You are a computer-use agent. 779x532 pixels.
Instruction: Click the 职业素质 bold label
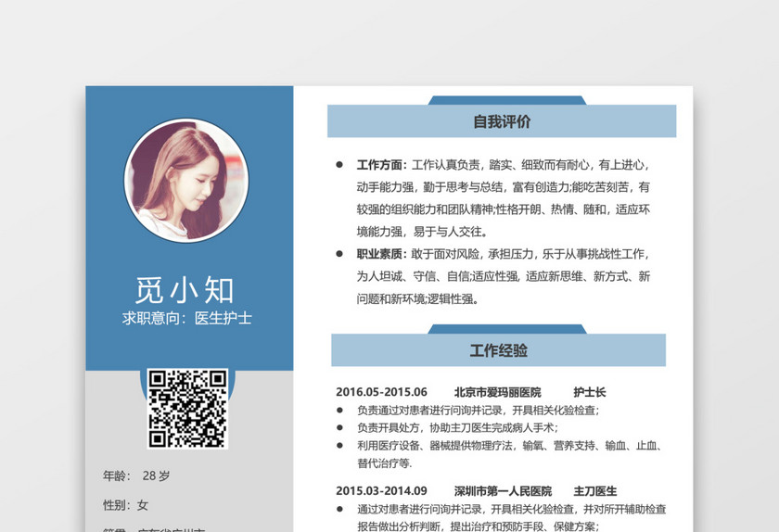[381, 254]
